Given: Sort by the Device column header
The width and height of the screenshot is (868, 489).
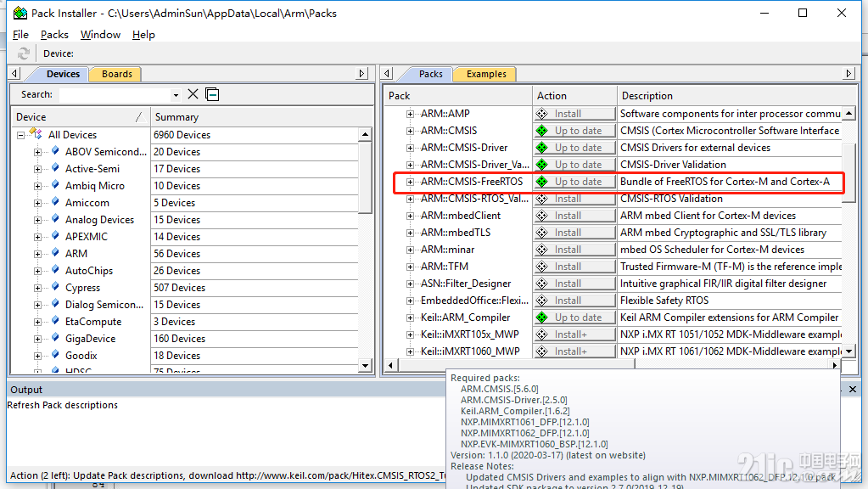Looking at the screenshot, I should click(x=81, y=117).
